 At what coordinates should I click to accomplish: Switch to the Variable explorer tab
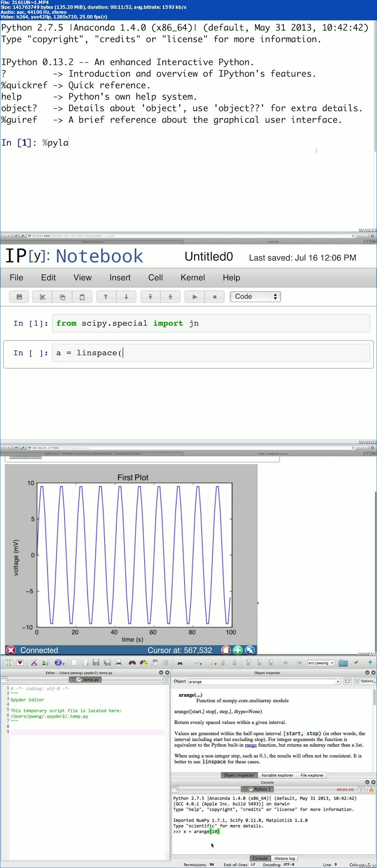(x=277, y=775)
